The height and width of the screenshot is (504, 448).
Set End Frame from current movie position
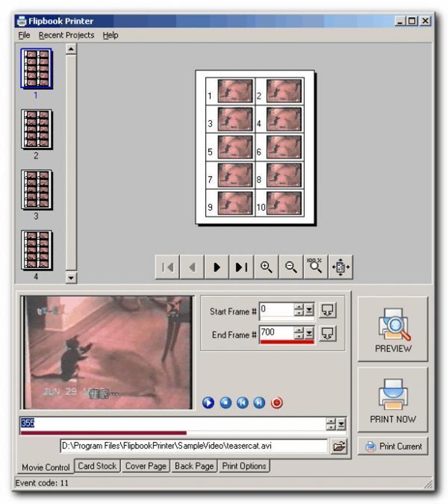click(x=327, y=333)
